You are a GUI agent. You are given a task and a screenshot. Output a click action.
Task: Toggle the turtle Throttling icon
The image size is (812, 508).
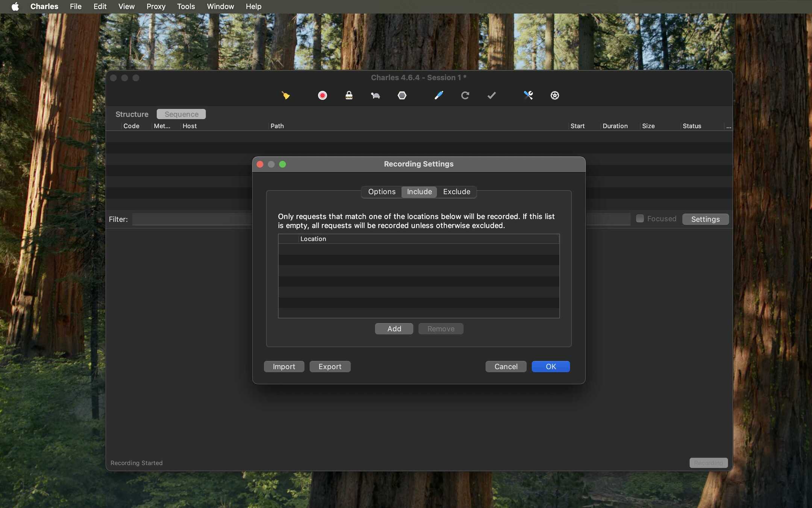[x=375, y=96]
